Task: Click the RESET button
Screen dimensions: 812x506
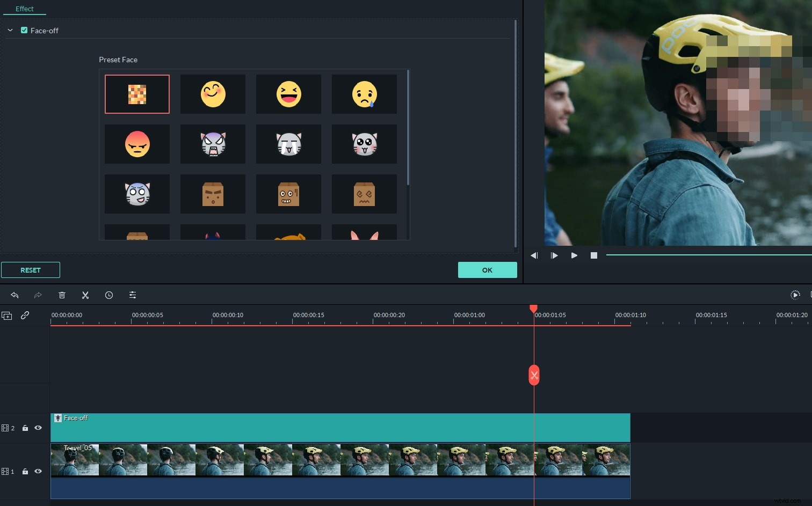Action: 31,270
